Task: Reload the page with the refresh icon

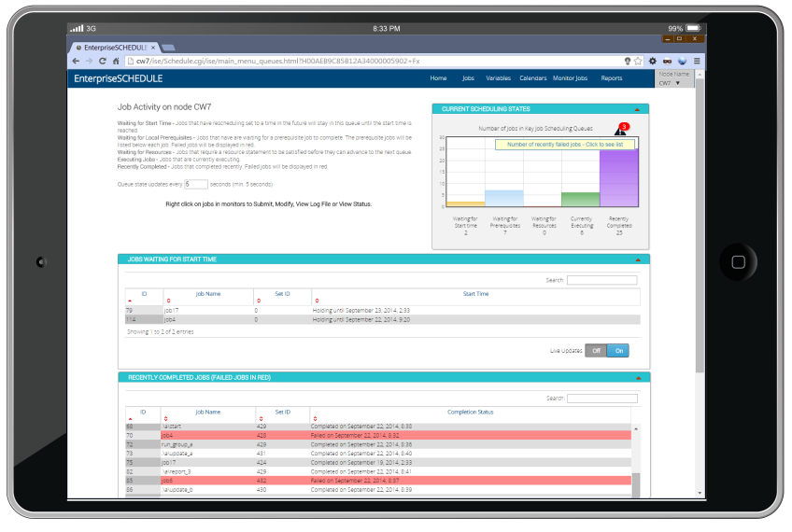Action: (103, 61)
